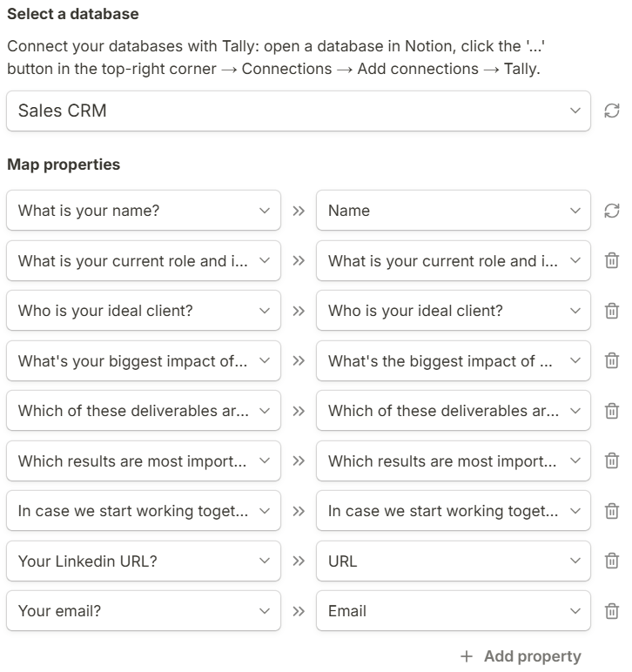Delete the ideal client property mapping
632x672 pixels.
(612, 311)
